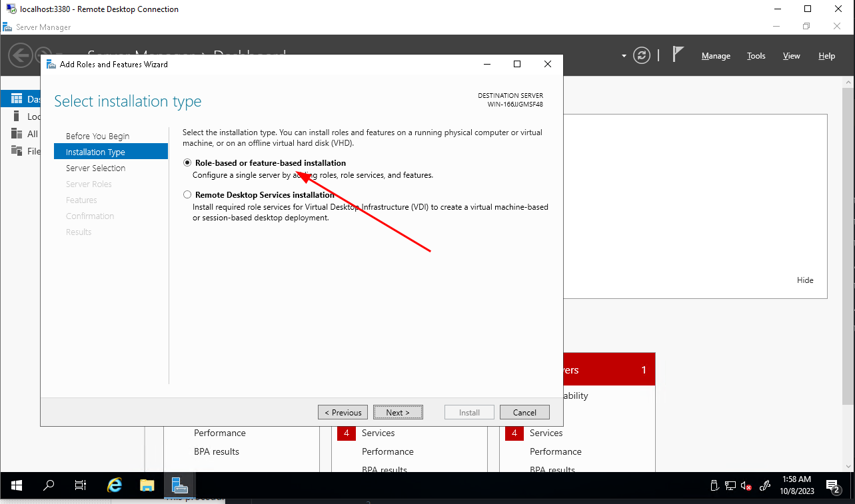Select Role-based or feature-based installation
The image size is (855, 504).
187,163
